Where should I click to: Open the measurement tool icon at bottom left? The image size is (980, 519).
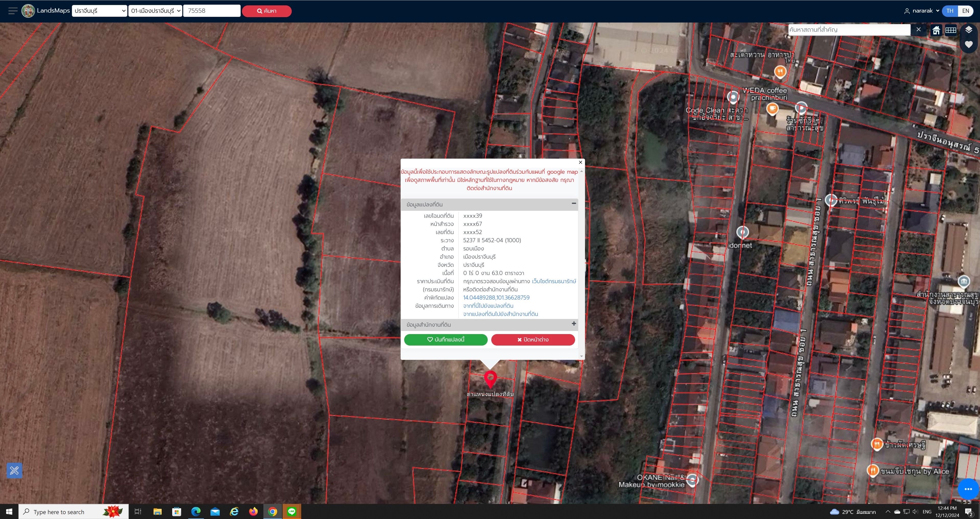15,470
